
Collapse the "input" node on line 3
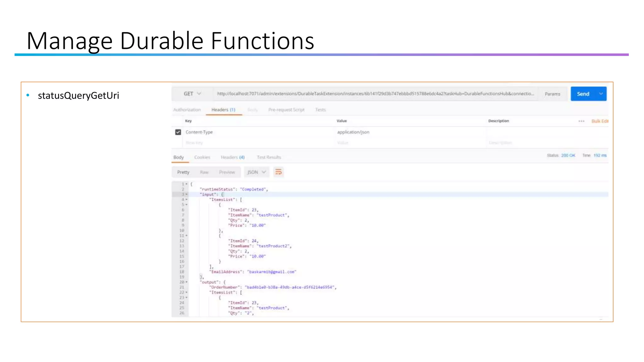186,195
